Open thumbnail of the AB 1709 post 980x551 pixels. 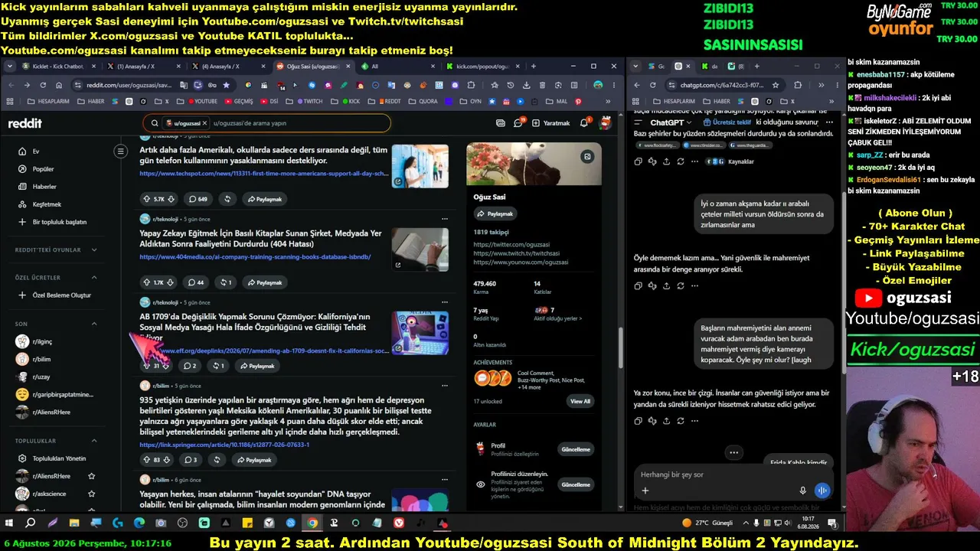coord(420,333)
